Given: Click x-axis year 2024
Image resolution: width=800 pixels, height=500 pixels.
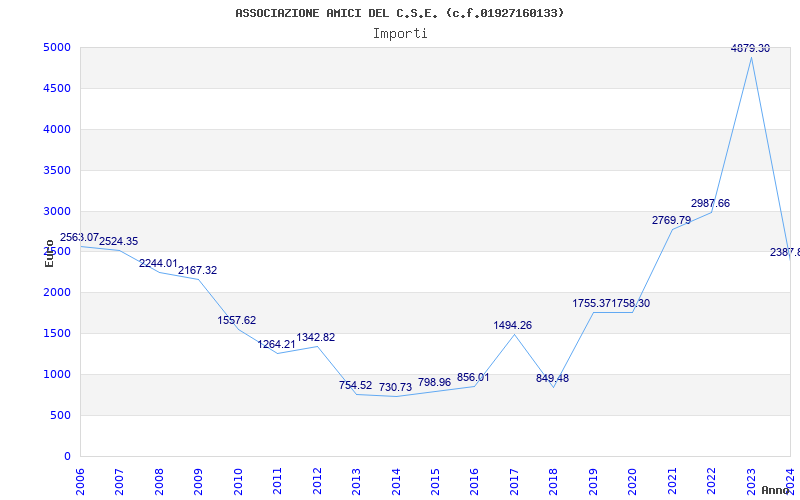Looking at the screenshot, I should coord(790,482).
